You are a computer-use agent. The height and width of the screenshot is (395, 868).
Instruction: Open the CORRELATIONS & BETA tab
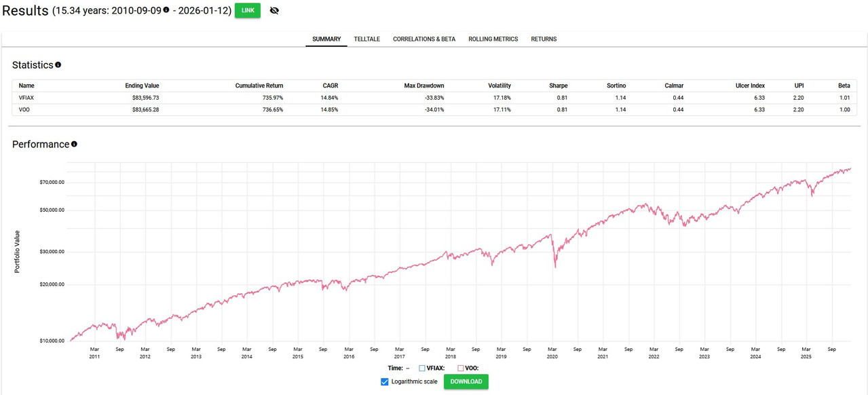424,39
